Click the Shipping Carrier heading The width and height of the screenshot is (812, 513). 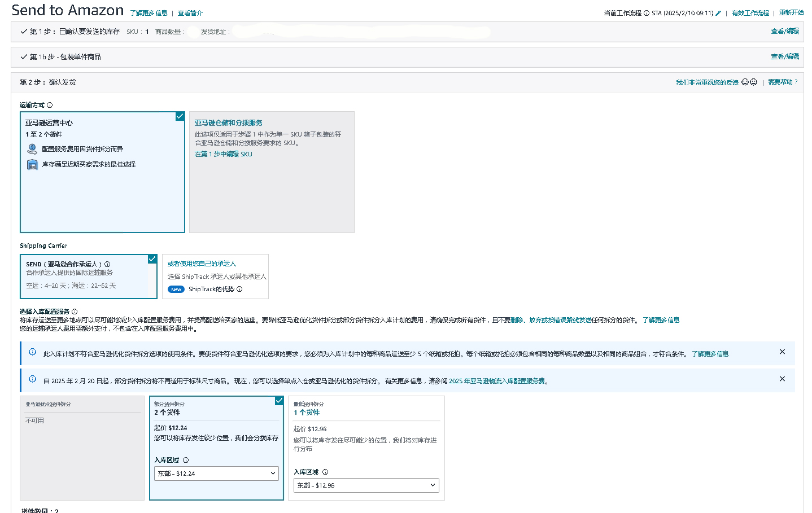click(43, 245)
